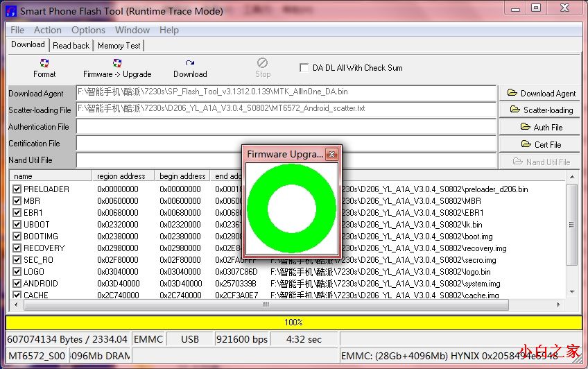The height and width of the screenshot is (369, 588).
Task: Close the Firmware Upgrade popup
Action: [x=331, y=154]
